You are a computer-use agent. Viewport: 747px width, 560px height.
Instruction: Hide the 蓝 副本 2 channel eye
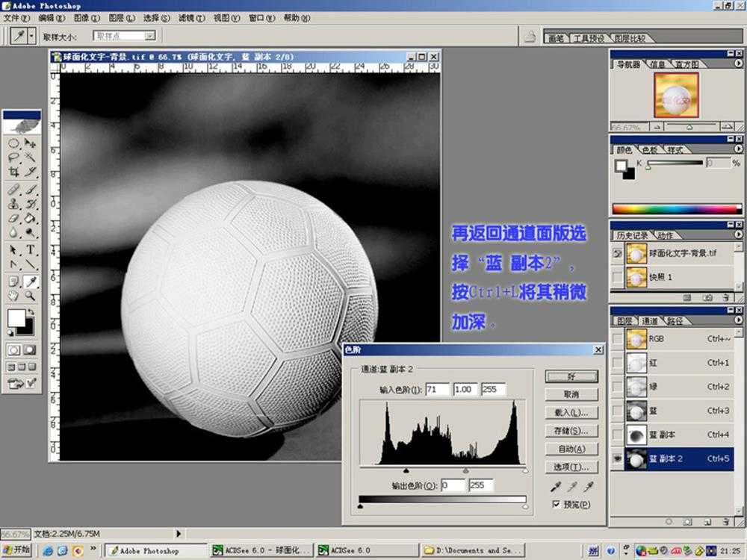[x=617, y=458]
